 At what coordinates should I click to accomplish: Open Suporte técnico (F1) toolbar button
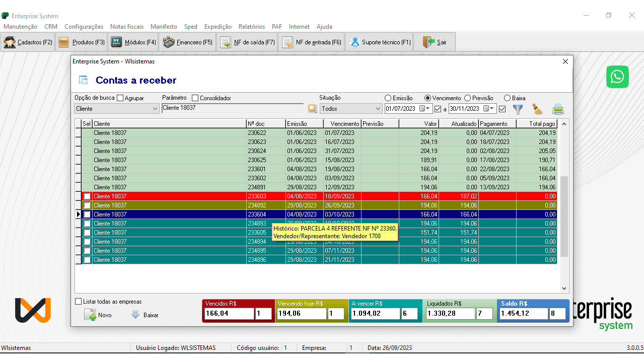(380, 42)
